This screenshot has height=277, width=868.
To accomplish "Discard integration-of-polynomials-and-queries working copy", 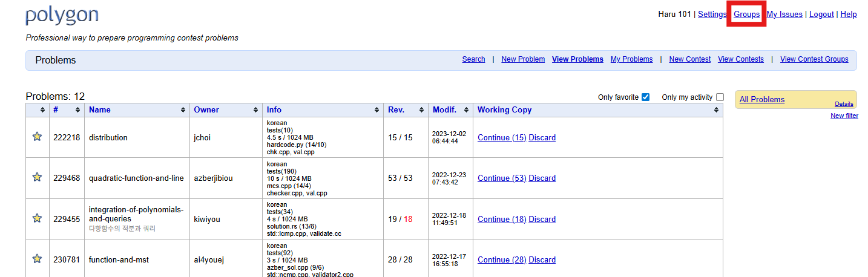I will (542, 219).
